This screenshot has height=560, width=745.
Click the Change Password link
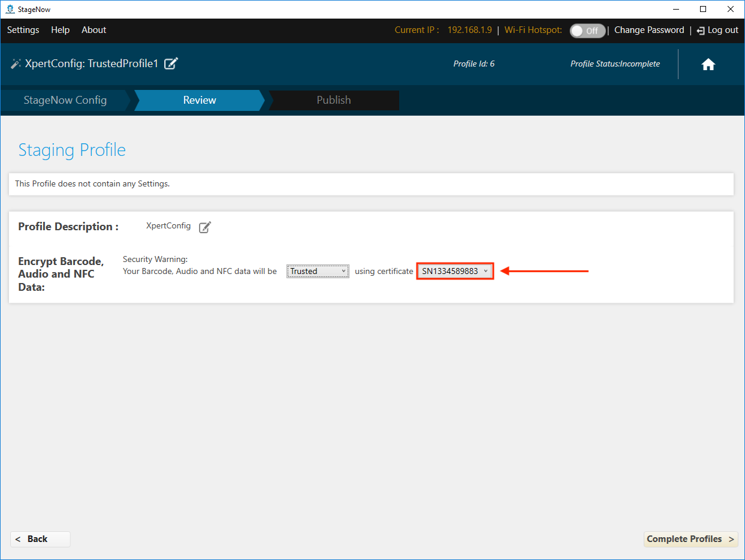point(649,30)
